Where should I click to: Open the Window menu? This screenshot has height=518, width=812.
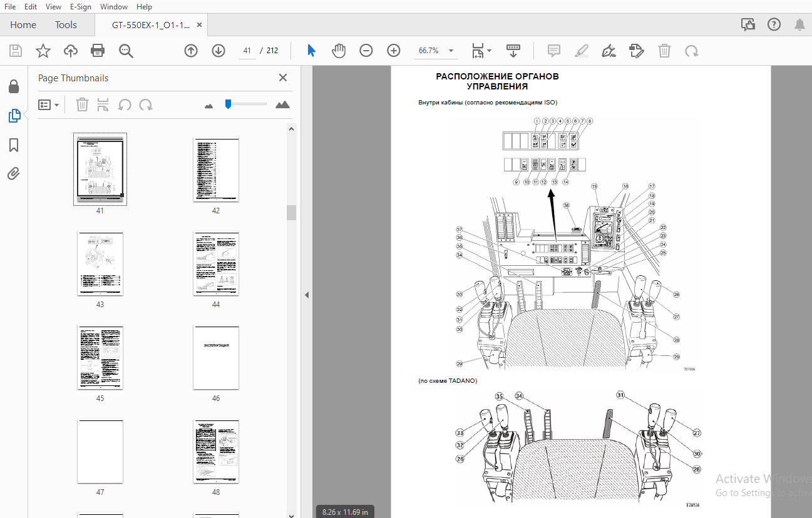click(x=114, y=7)
